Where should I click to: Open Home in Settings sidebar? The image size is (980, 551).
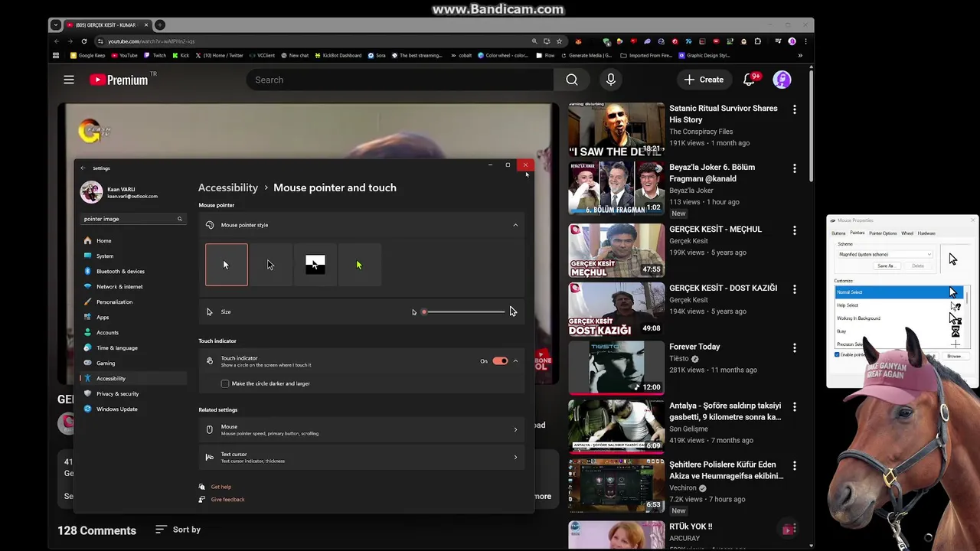pyautogui.click(x=133, y=240)
